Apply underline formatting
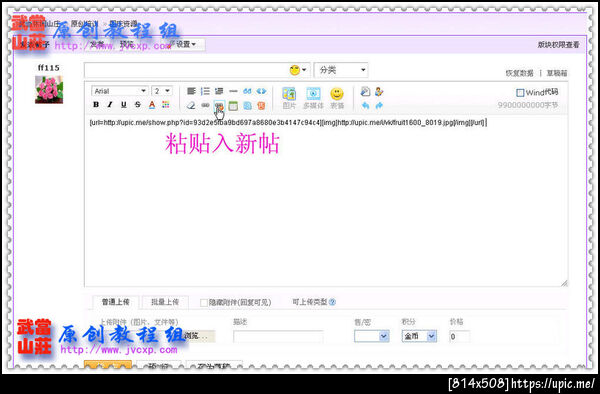This screenshot has height=394, width=600. [124, 104]
